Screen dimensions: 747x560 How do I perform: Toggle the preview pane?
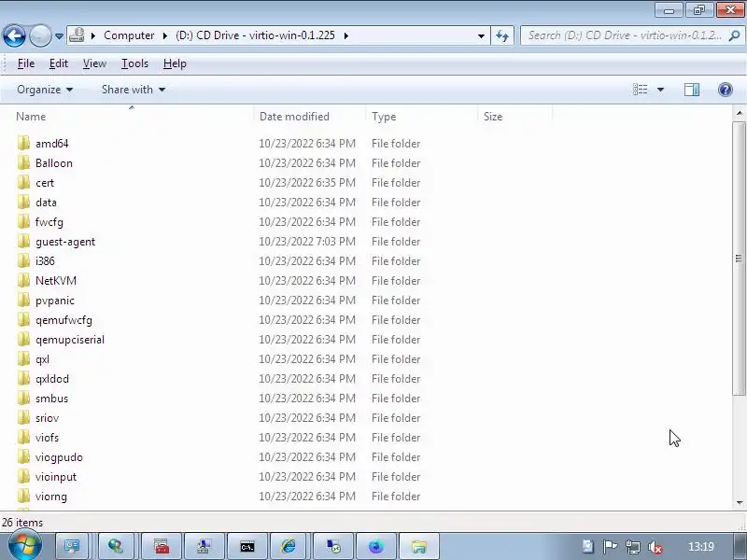[x=692, y=90]
